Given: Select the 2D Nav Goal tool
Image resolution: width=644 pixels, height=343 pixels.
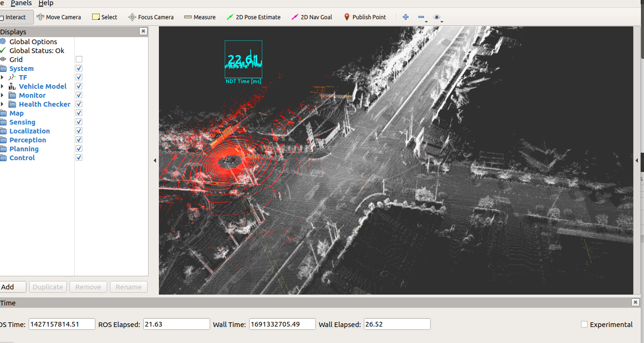Looking at the screenshot, I should [x=312, y=17].
